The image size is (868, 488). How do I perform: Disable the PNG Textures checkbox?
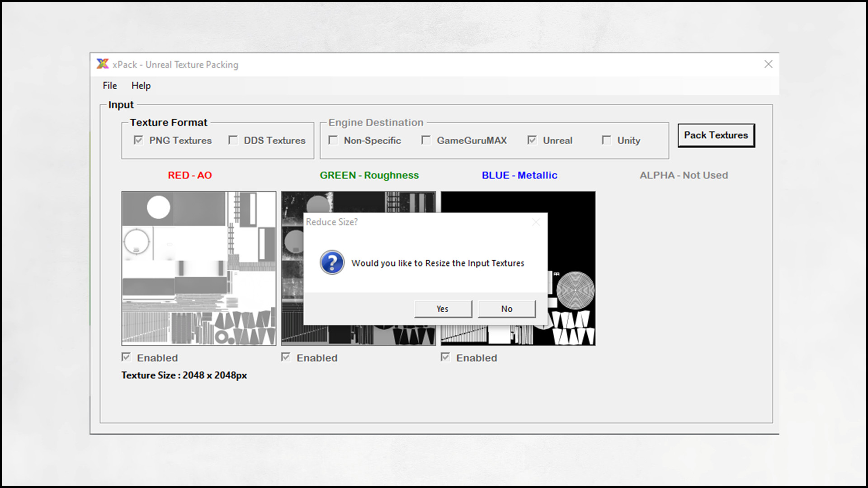(138, 140)
